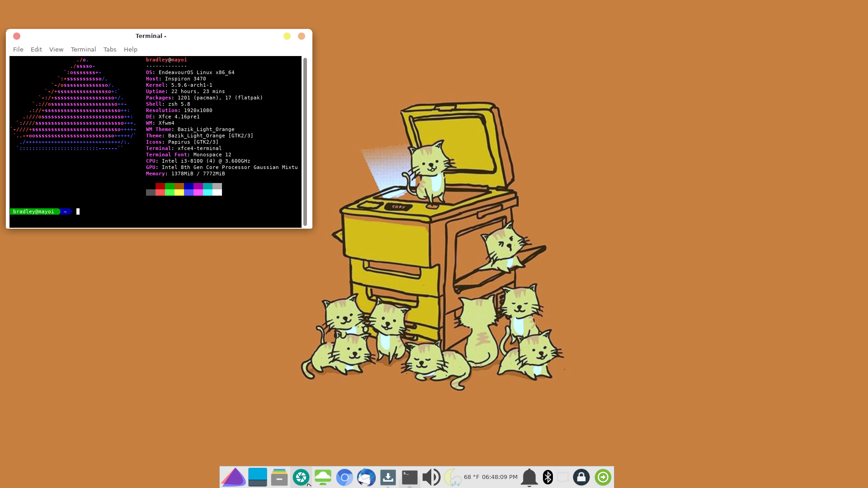Screen dimensions: 868x488
Task: Click the Memory: 1378MiB / 7772MiB line
Action: point(185,174)
